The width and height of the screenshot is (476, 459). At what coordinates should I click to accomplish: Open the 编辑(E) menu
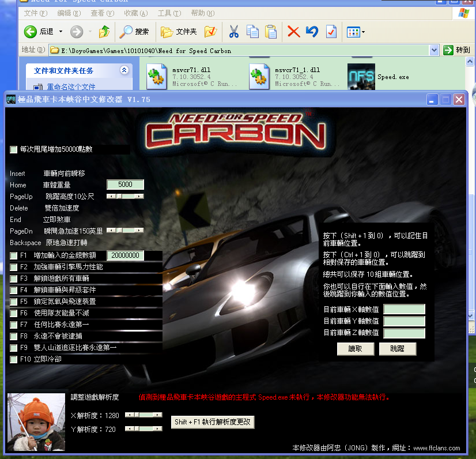(x=69, y=13)
